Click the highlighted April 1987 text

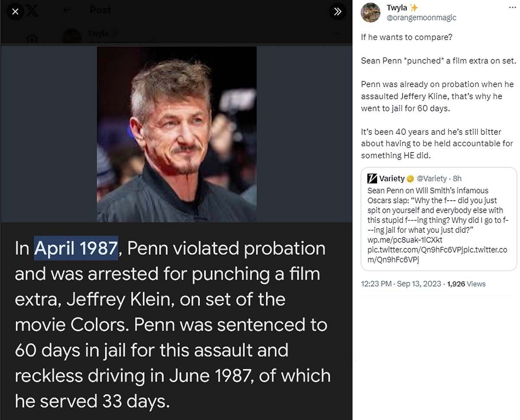76,248
